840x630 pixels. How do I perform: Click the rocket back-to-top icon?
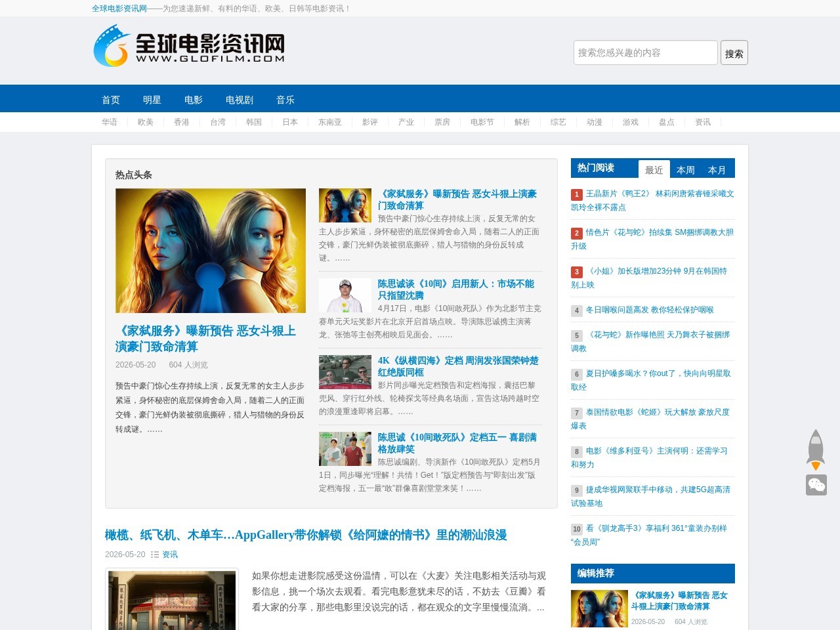(816, 450)
